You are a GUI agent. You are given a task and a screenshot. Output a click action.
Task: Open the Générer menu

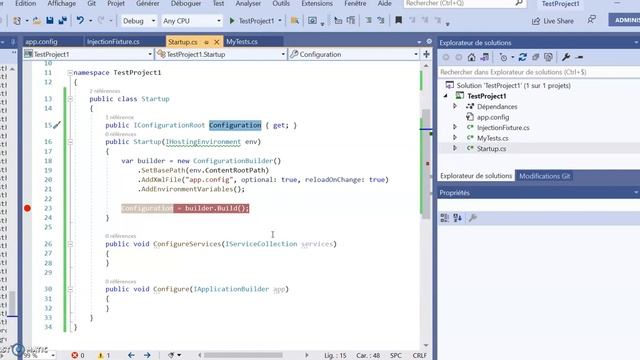coord(148,4)
